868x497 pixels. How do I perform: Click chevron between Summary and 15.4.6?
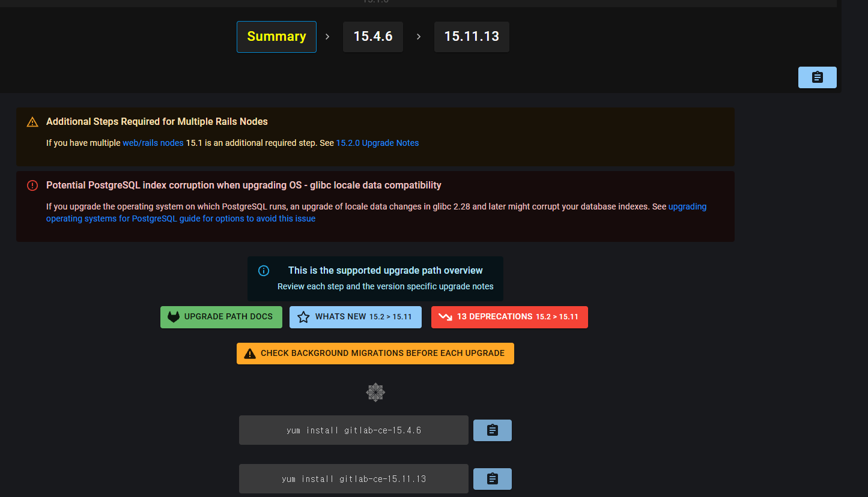click(x=327, y=37)
